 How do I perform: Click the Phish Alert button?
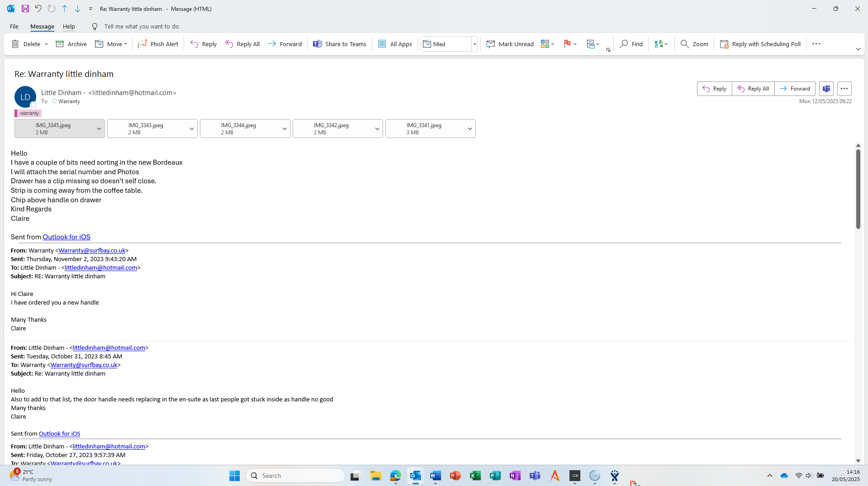158,44
